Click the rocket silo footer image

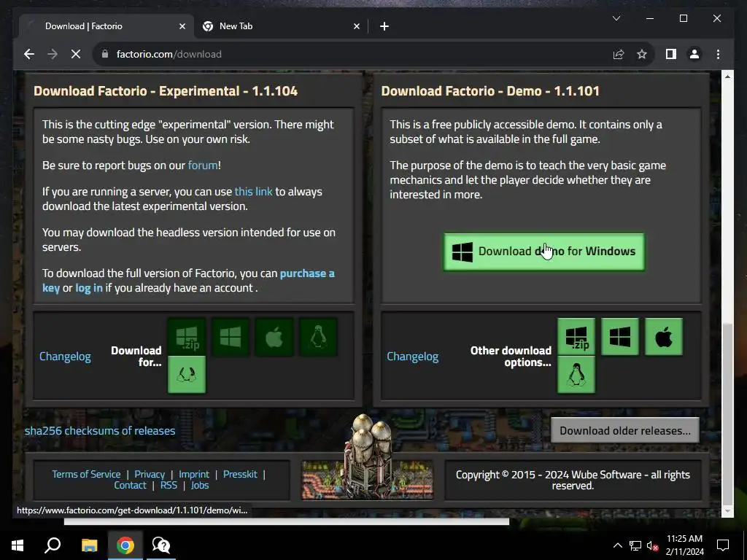tap(368, 458)
